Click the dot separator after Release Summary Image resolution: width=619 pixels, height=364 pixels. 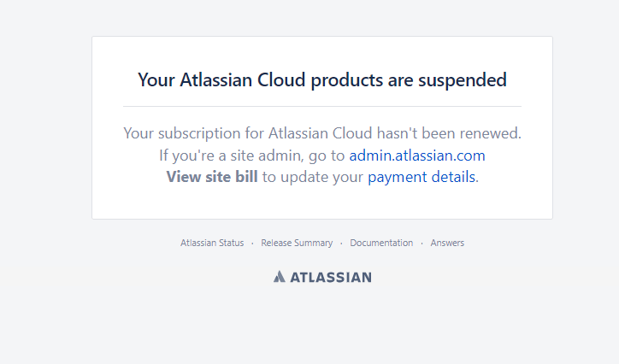coord(341,244)
